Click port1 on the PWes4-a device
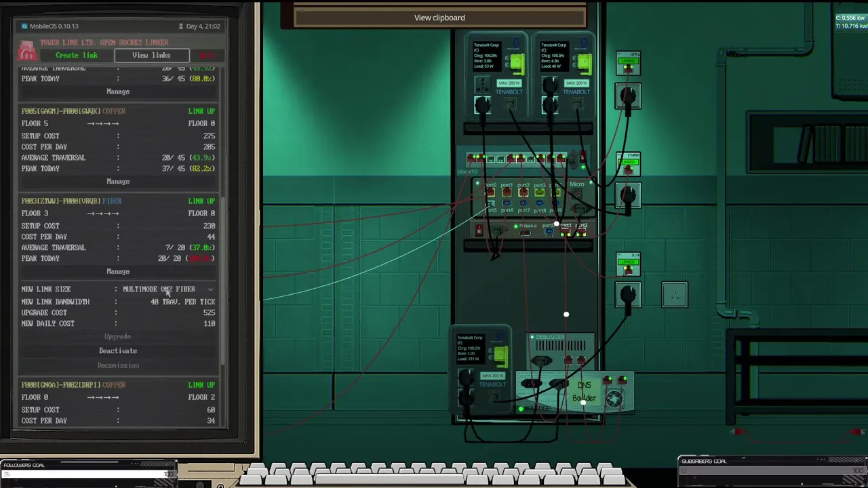 (566, 233)
